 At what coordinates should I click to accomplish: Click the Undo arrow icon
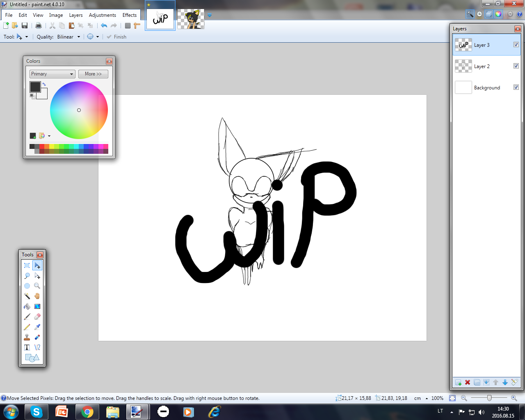[x=104, y=25]
